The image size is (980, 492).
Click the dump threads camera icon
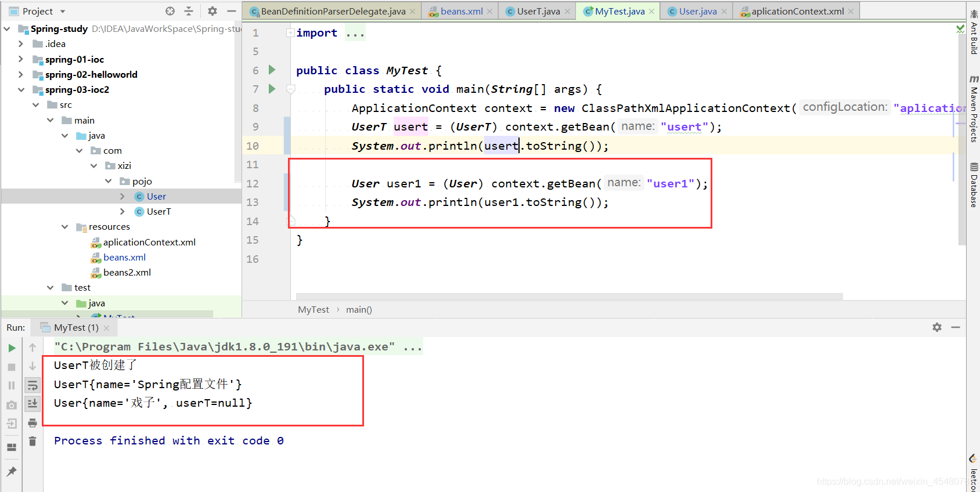pos(12,405)
